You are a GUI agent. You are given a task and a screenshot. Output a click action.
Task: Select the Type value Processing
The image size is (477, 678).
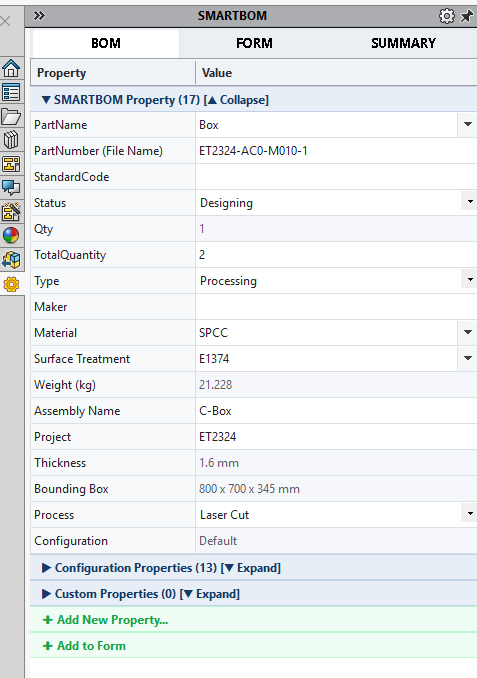(330, 281)
